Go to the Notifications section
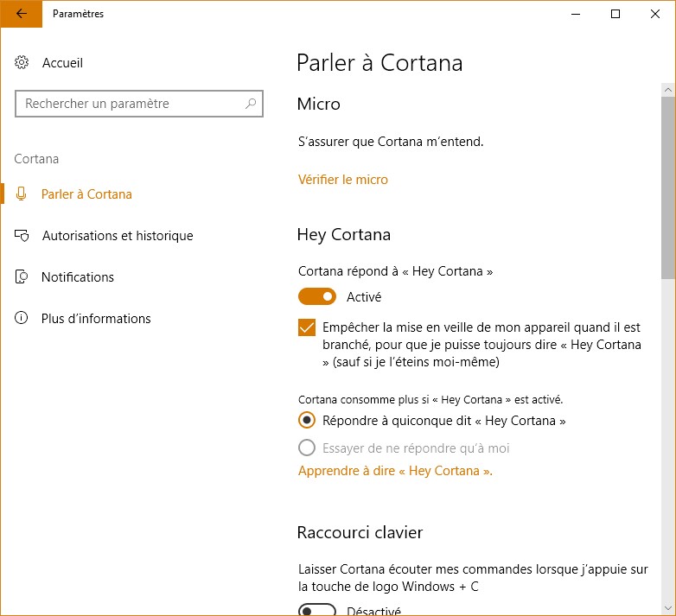Image resolution: width=676 pixels, height=616 pixels. (x=77, y=277)
